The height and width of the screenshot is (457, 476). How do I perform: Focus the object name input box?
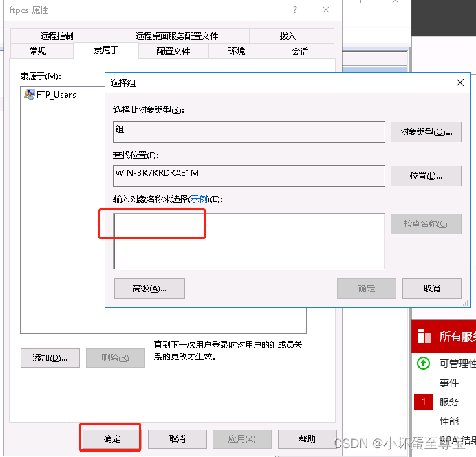pyautogui.click(x=249, y=241)
